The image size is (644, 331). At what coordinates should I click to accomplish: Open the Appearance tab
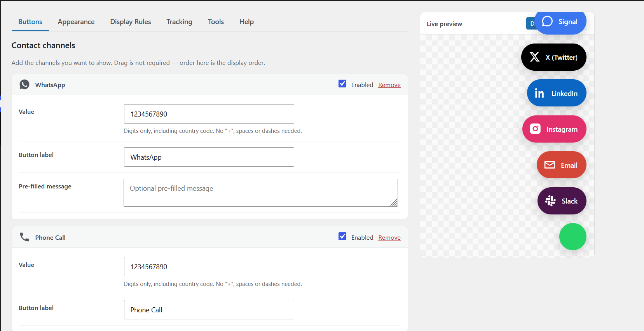[76, 22]
